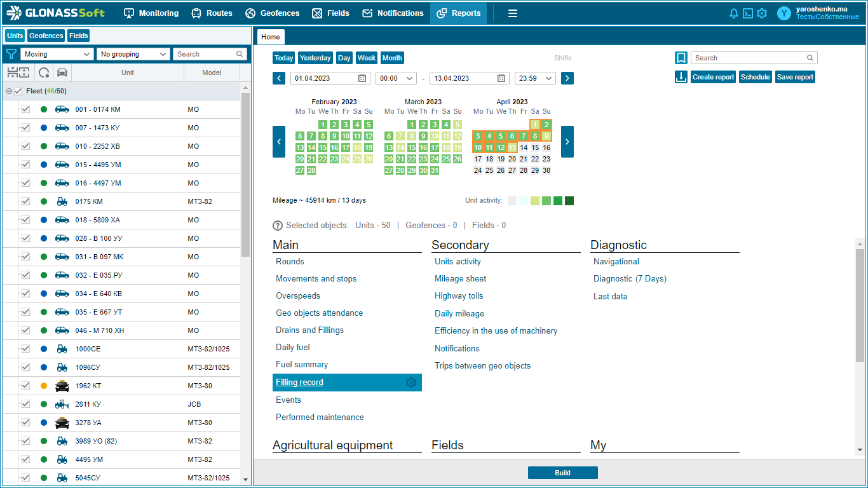Go to the previous date range arrow

[x=279, y=78]
